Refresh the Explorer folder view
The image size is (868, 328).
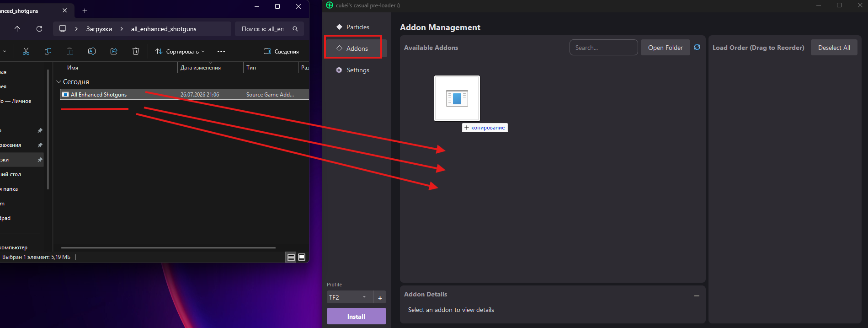(x=39, y=29)
